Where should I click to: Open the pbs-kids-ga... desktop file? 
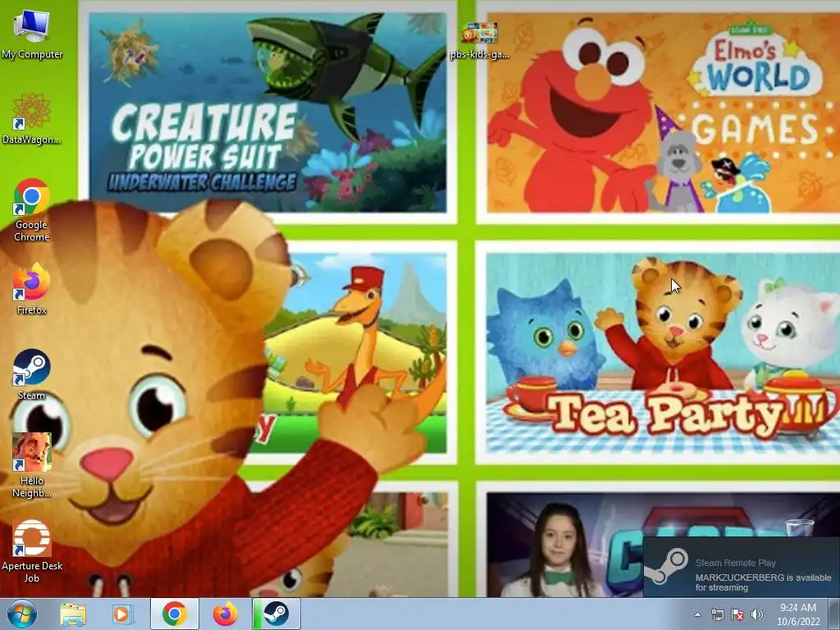(479, 40)
